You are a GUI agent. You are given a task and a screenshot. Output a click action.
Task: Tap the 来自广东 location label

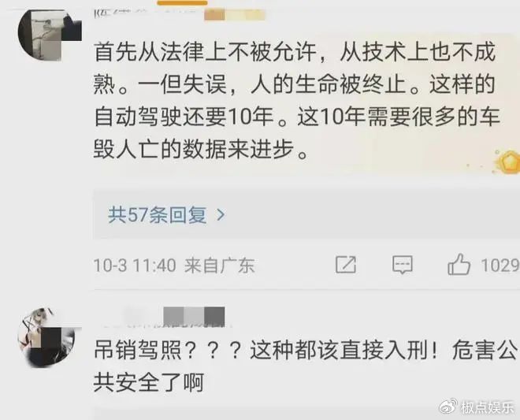click(220, 266)
